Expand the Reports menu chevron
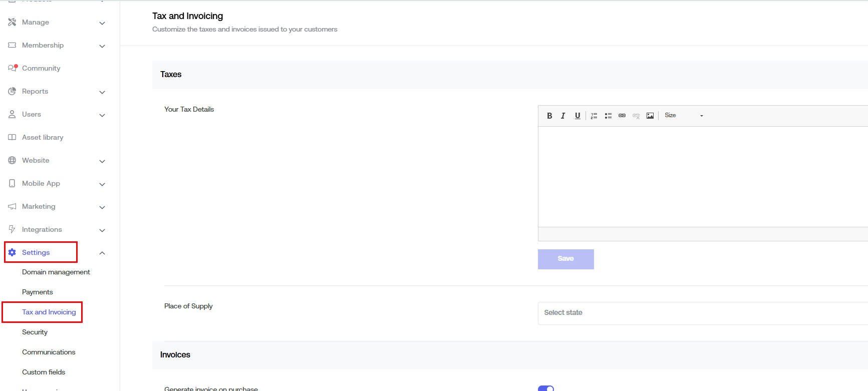Viewport: 868px width, 391px height. 102,92
